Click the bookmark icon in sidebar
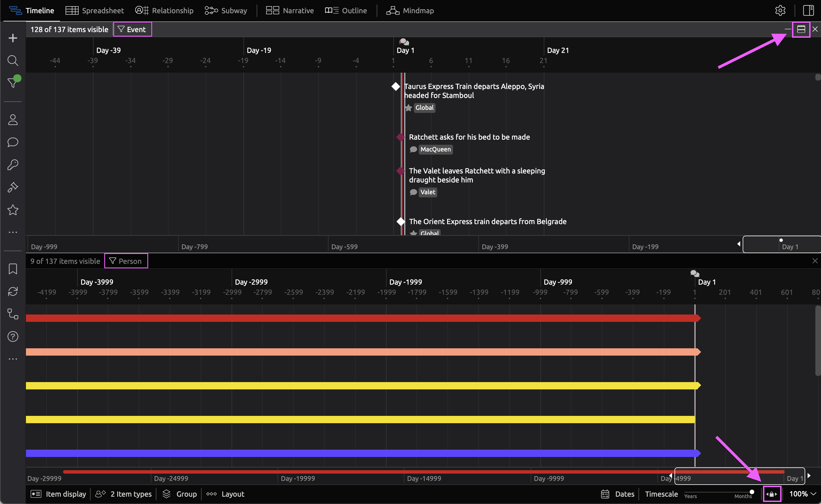 point(13,269)
